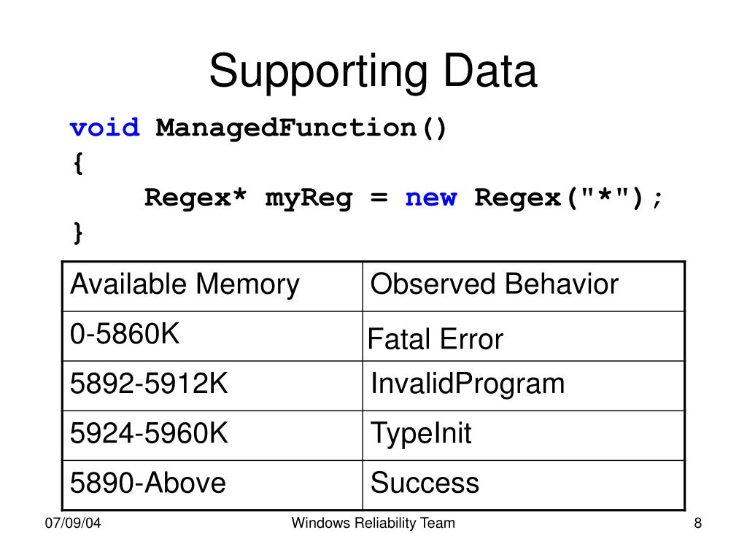Screen dimensions: 747x560
Task: Select the 5892-5912K memory cell
Action: [212, 386]
